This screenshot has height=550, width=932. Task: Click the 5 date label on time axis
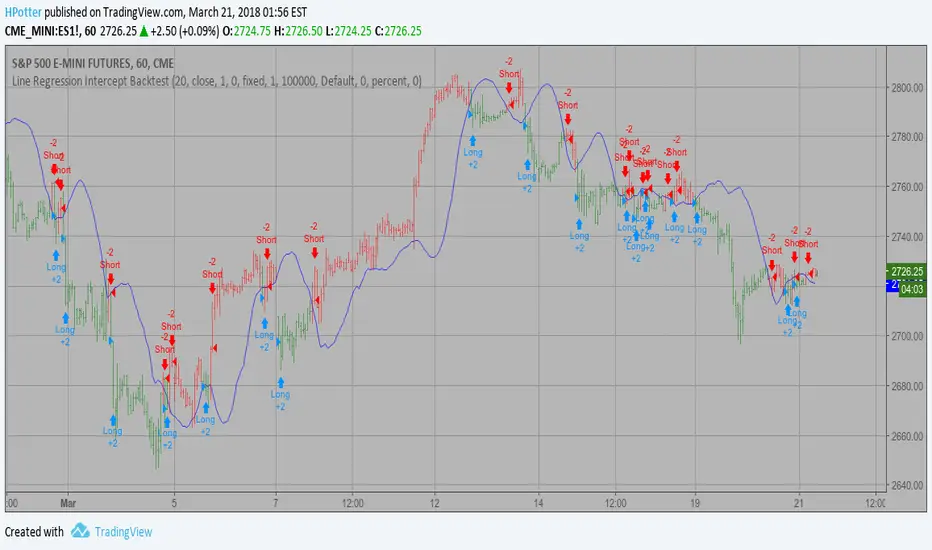[174, 503]
